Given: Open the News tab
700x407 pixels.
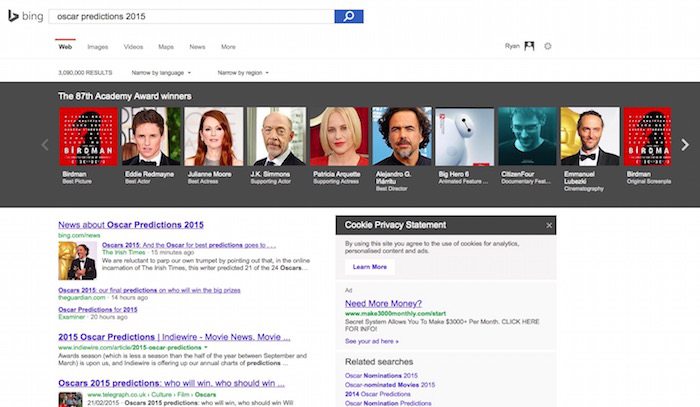Looking at the screenshot, I should click(x=197, y=46).
